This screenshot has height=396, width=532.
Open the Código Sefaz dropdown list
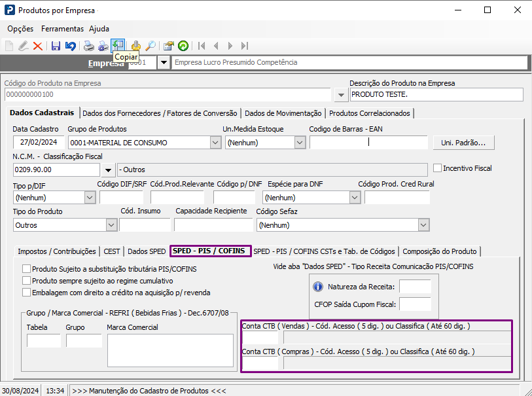(x=423, y=225)
